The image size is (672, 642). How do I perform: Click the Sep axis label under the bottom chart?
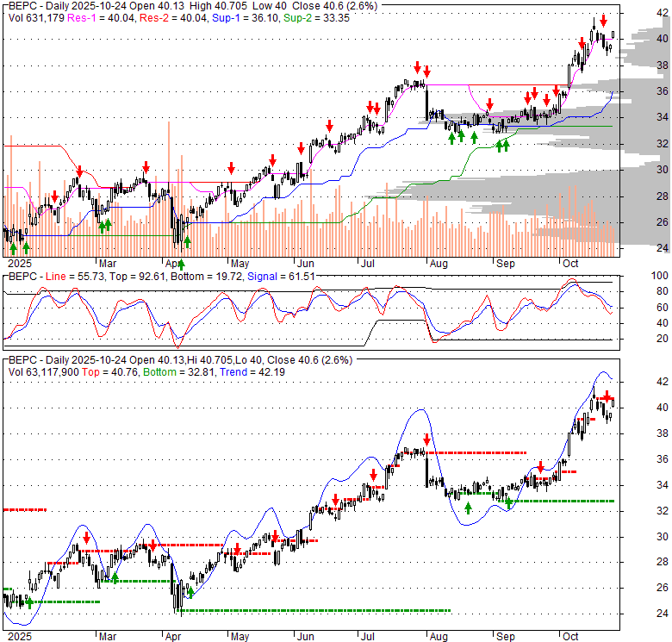click(x=505, y=637)
